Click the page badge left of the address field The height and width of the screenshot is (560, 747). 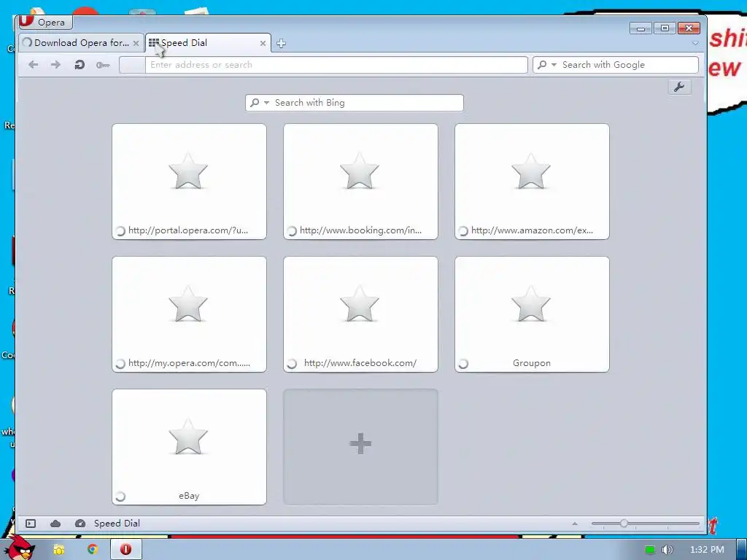pos(132,65)
